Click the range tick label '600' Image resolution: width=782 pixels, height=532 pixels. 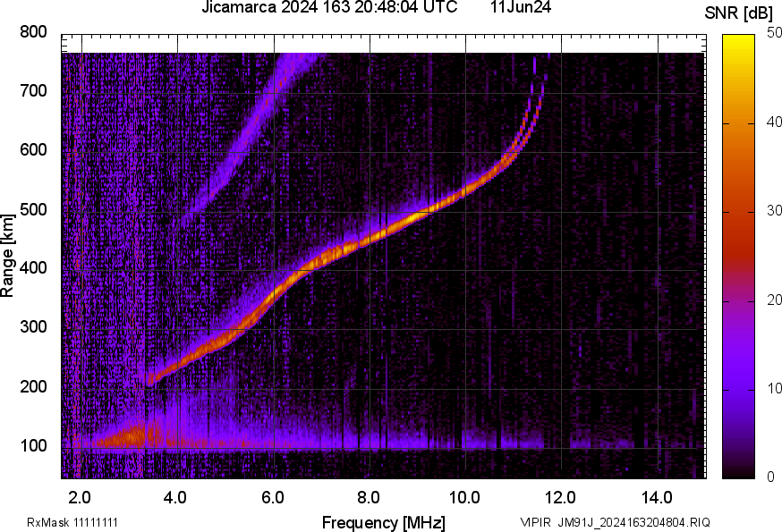33,149
